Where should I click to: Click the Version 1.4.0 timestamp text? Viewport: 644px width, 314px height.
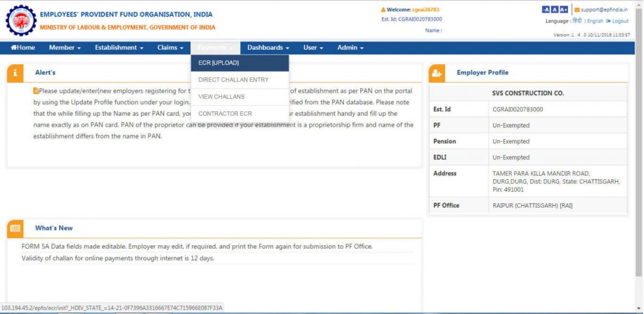[591, 35]
